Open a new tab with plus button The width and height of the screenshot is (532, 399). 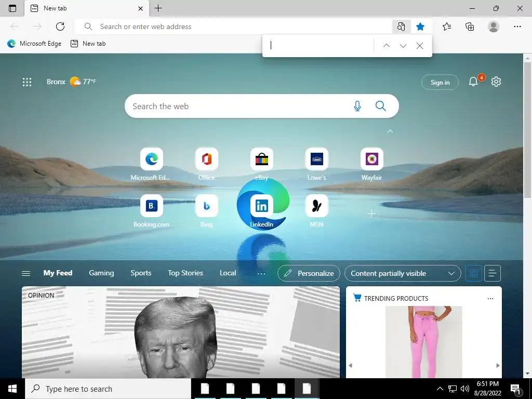tap(158, 8)
